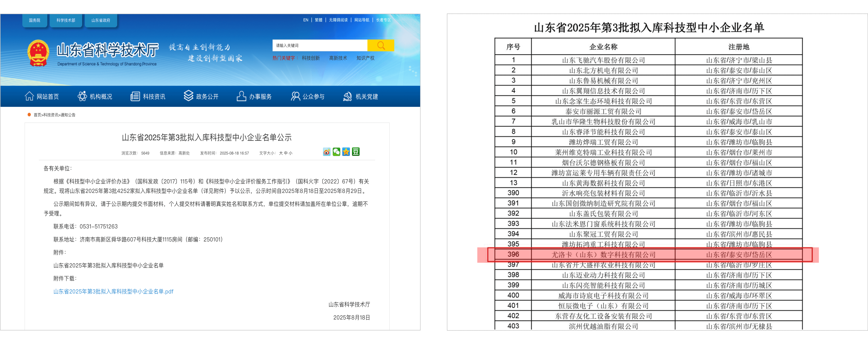Set text size to small 小

point(290,153)
